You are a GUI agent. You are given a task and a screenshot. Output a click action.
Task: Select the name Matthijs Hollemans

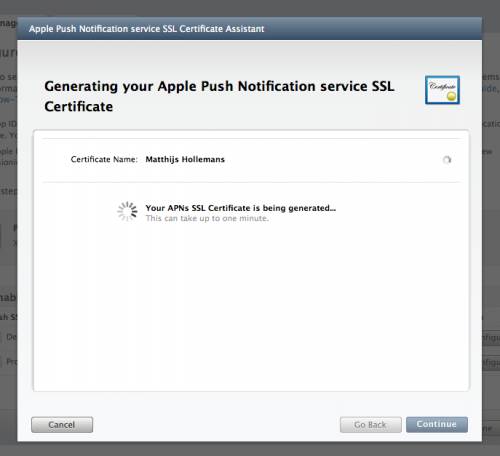point(185,159)
